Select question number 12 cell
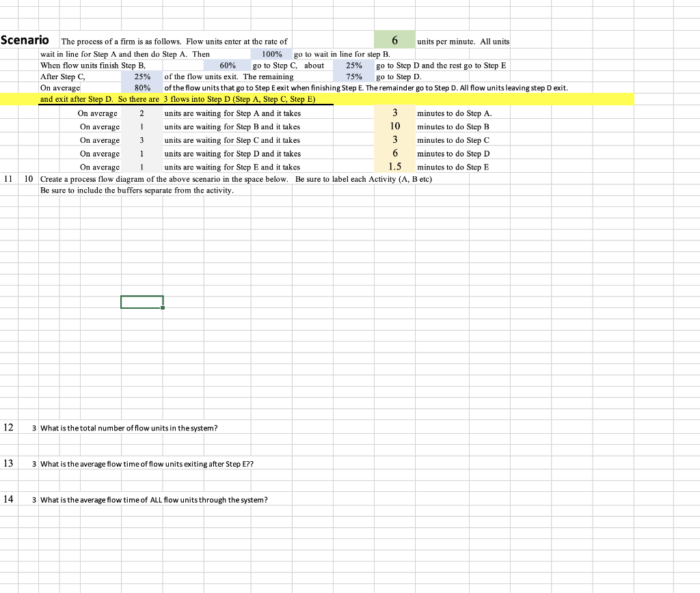This screenshot has height=593, width=700. (x=8, y=427)
